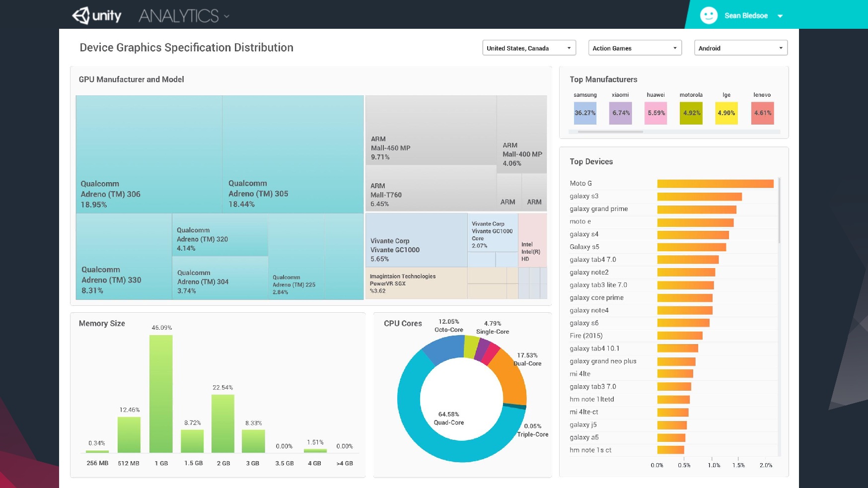Click the Fire (2015) label
The height and width of the screenshot is (488, 868).
[586, 336]
